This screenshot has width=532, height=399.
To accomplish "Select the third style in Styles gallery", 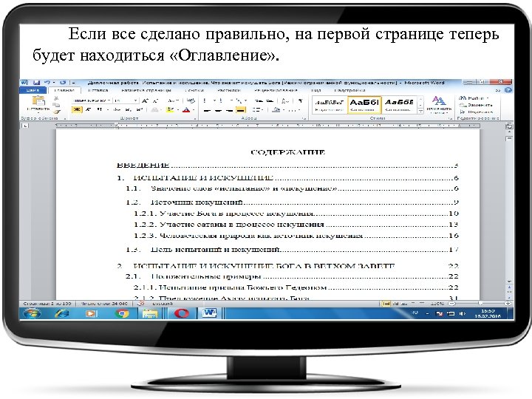I will tap(399, 105).
